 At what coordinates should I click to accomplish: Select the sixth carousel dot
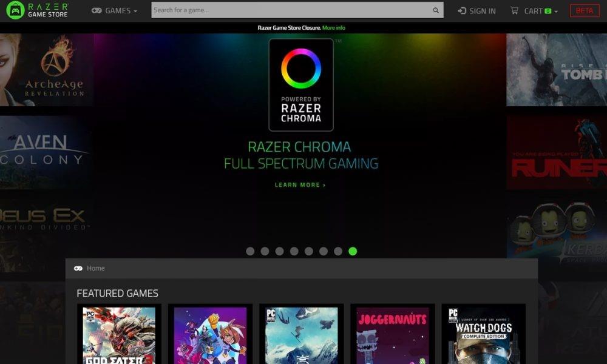coord(324,251)
